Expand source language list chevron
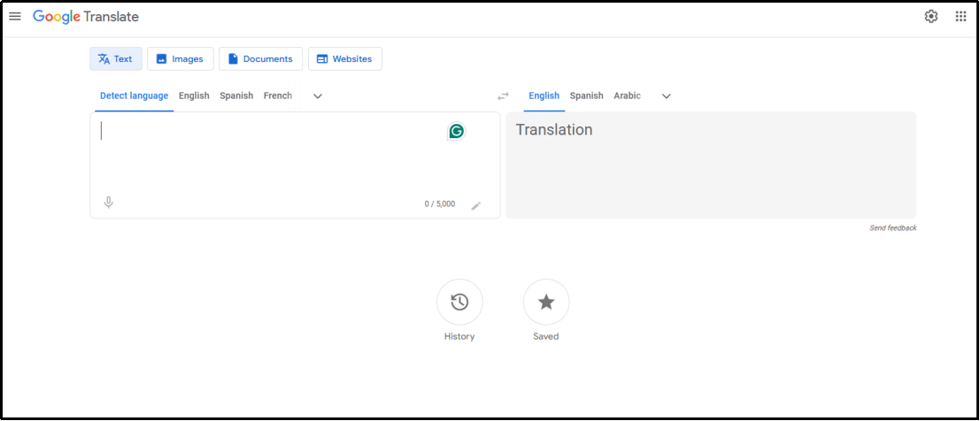 point(318,96)
